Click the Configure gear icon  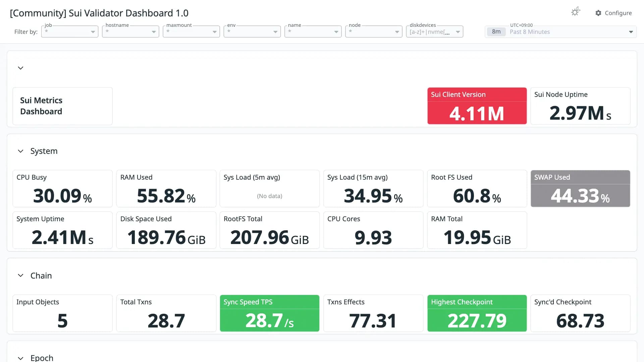pos(598,13)
